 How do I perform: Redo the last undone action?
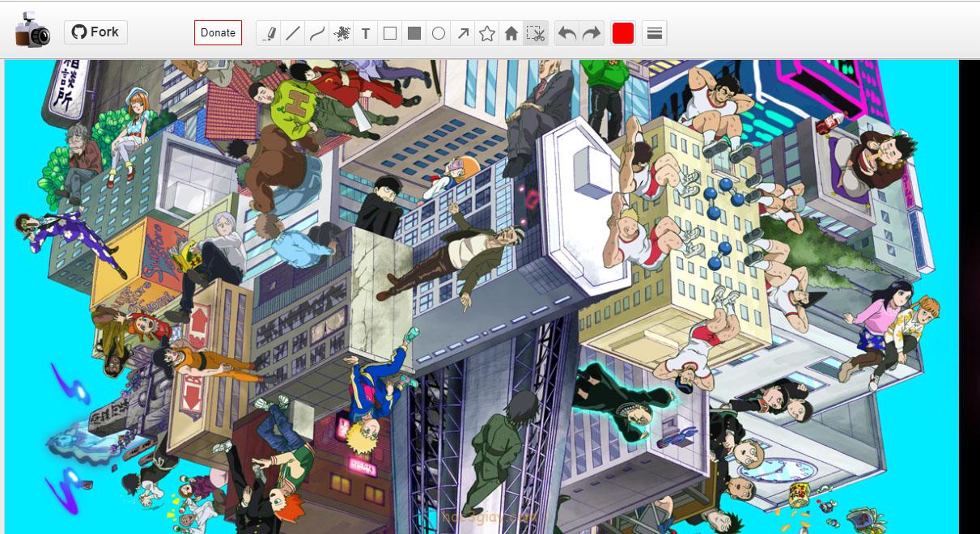tap(592, 33)
